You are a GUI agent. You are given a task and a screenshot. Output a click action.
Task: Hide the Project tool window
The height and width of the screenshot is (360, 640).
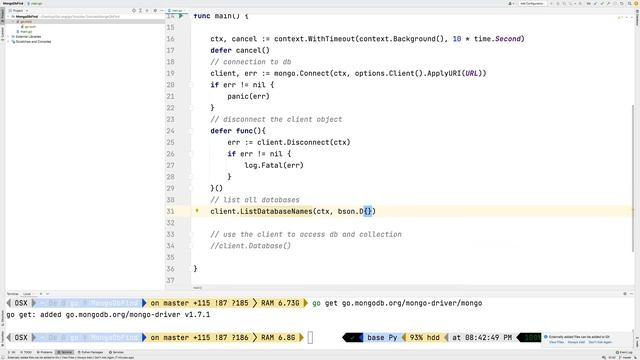162,10
